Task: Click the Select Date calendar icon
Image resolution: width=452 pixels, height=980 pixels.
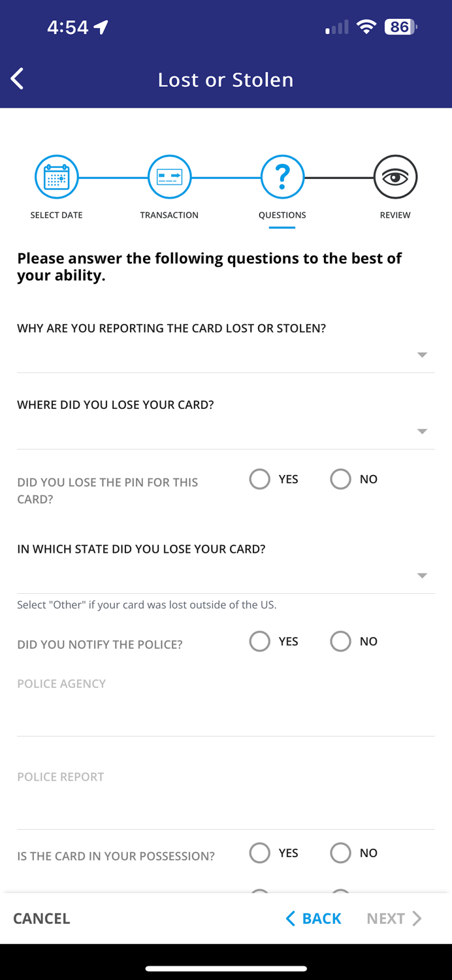Action: 57,176
